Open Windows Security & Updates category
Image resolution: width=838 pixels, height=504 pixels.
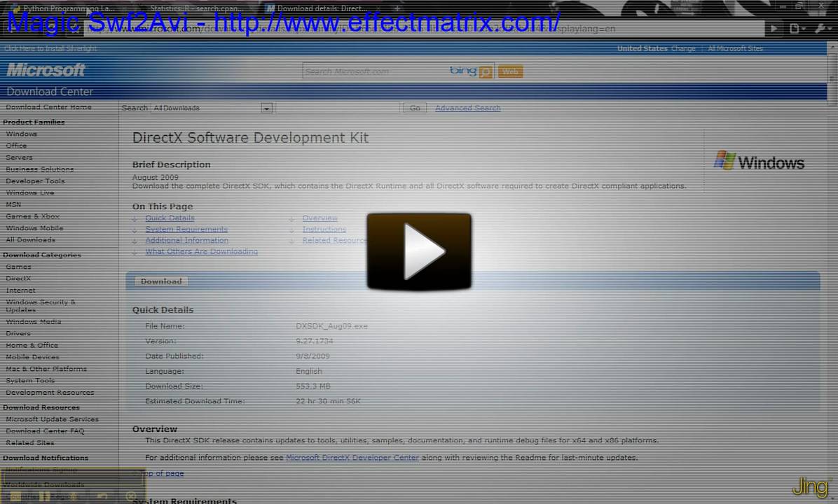[x=41, y=306]
